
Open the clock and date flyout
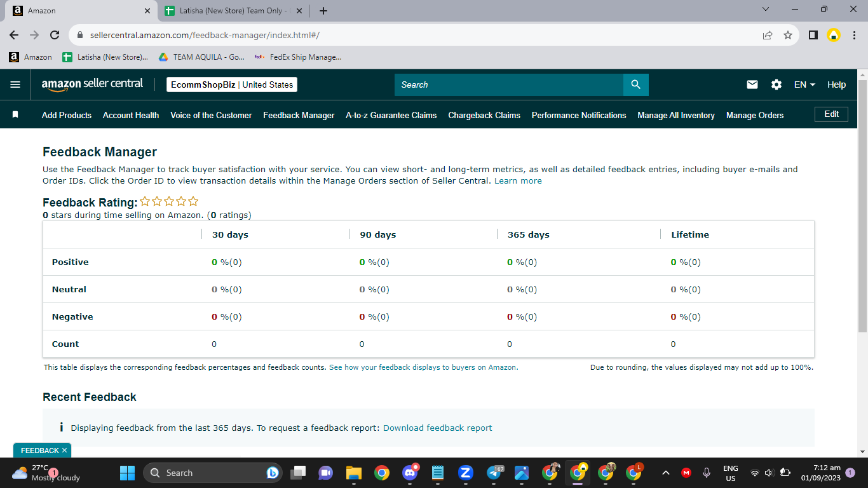pos(821,473)
